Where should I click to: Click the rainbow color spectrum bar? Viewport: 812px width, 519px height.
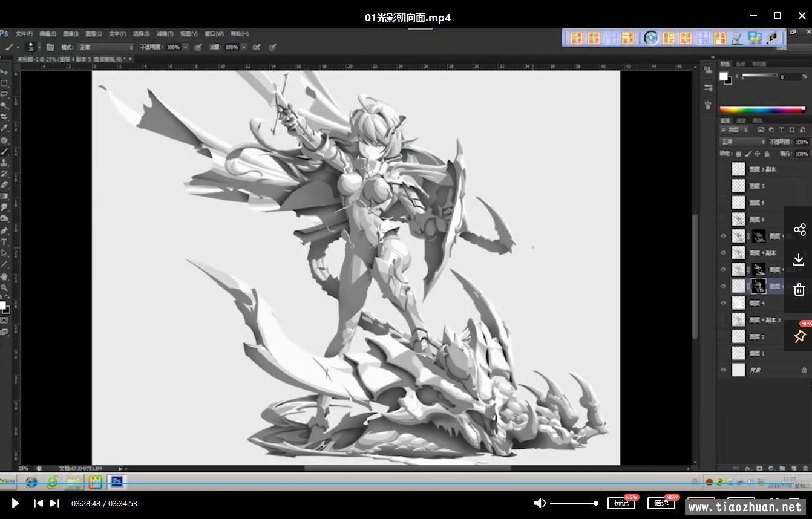[x=762, y=109]
